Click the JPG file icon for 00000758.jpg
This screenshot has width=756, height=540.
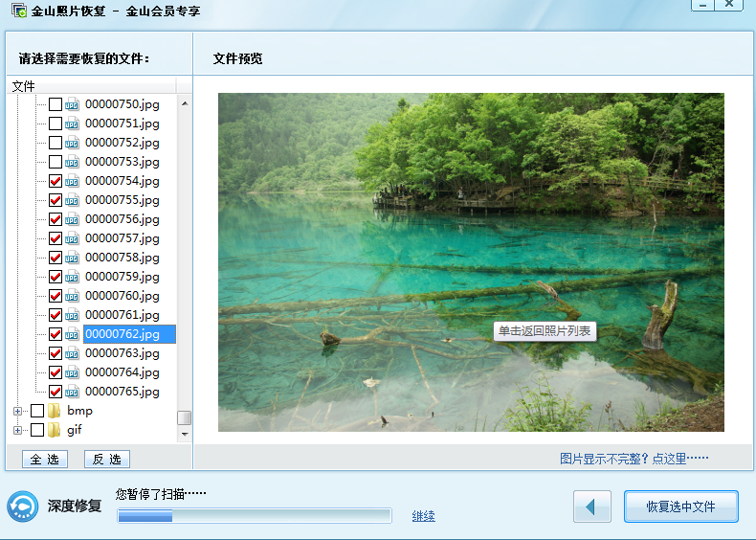coord(72,258)
